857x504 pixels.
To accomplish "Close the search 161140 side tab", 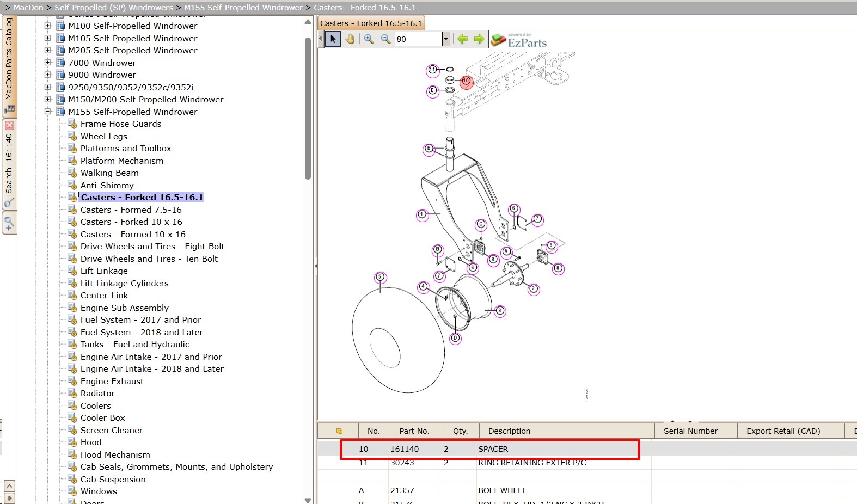I will (9, 125).
